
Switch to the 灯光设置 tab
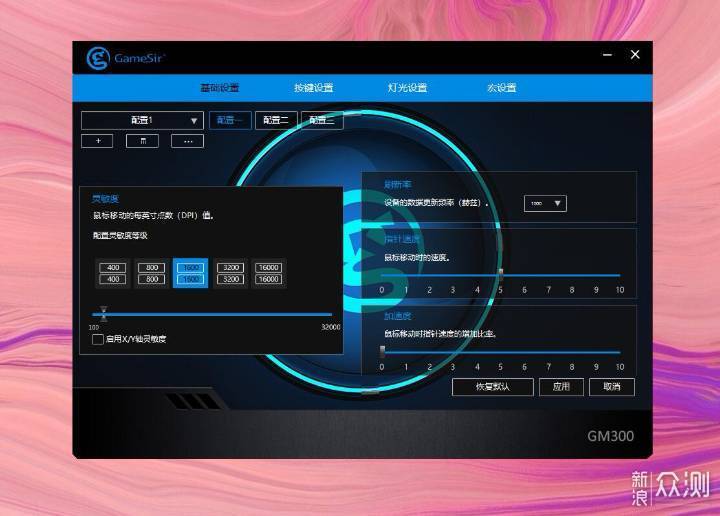(x=407, y=88)
